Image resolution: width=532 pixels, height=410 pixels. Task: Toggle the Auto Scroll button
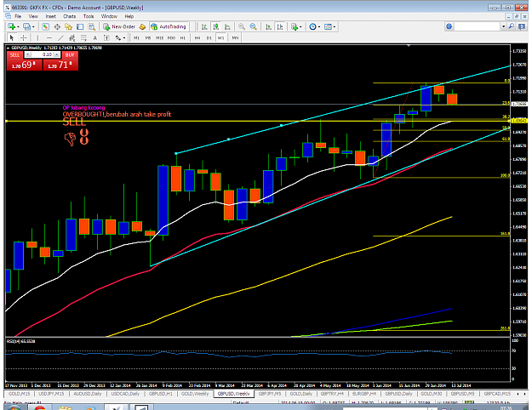click(268, 26)
